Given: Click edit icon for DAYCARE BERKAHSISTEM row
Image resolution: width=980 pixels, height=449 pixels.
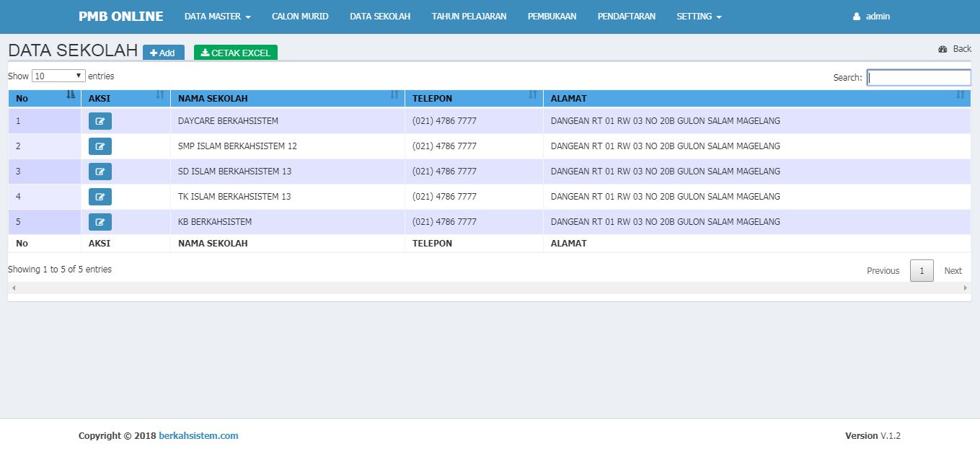Looking at the screenshot, I should 100,121.
